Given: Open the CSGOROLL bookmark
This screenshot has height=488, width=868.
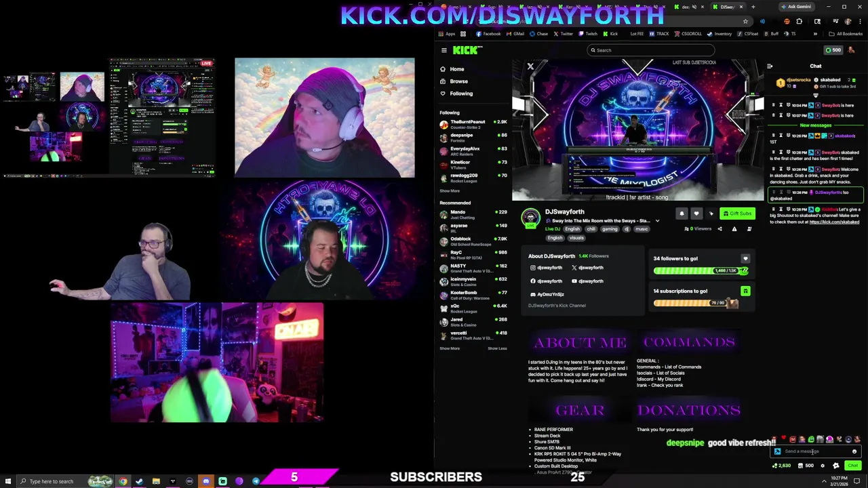Looking at the screenshot, I should click(688, 34).
